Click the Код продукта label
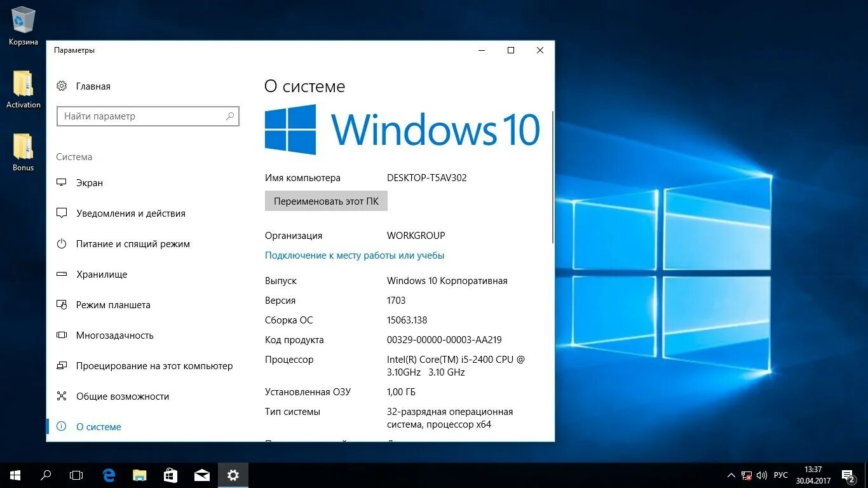 pyautogui.click(x=294, y=340)
